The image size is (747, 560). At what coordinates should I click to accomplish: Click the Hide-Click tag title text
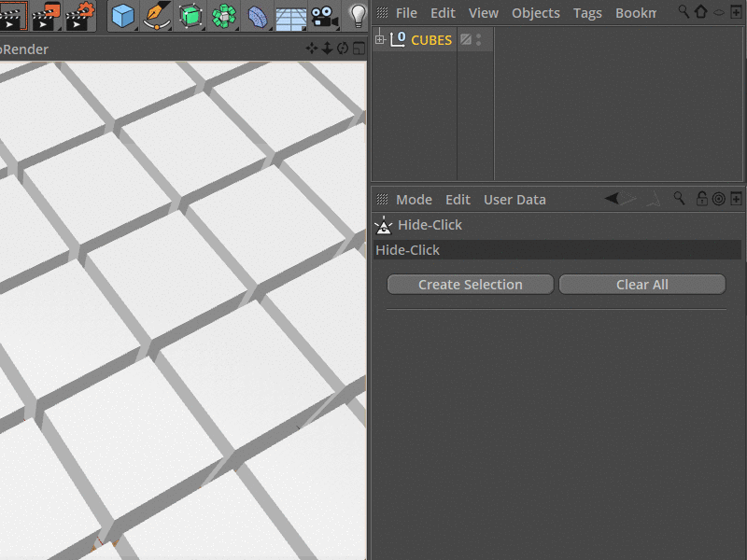pyautogui.click(x=430, y=225)
